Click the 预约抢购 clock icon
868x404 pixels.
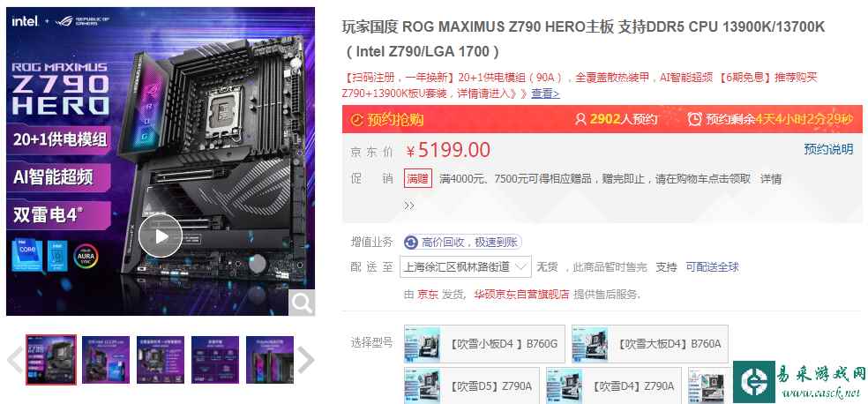(357, 120)
